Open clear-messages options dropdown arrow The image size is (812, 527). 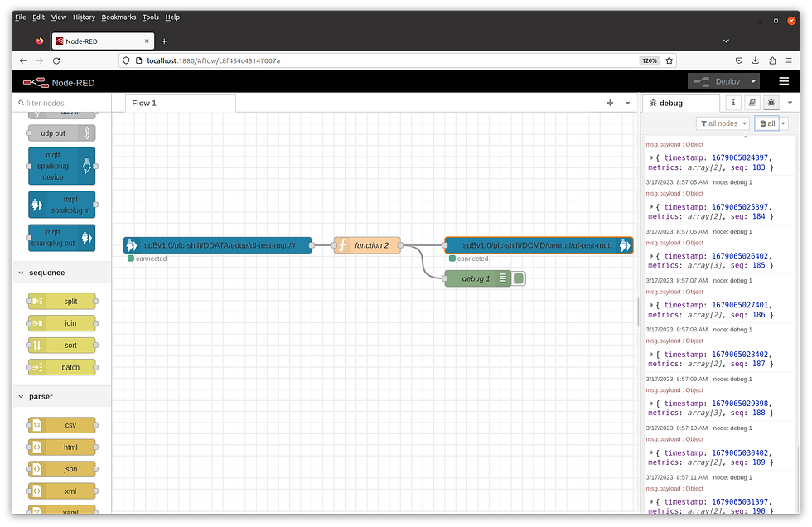pos(783,123)
